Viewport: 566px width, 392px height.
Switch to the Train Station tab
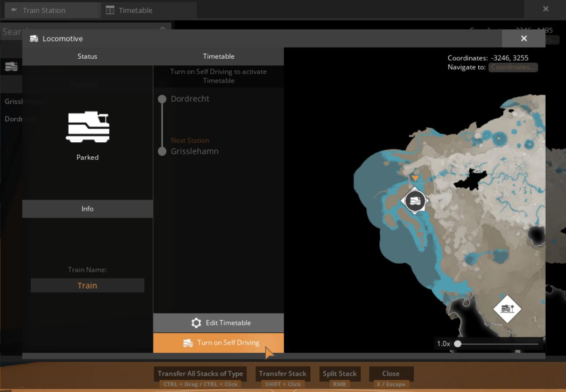pyautogui.click(x=44, y=10)
